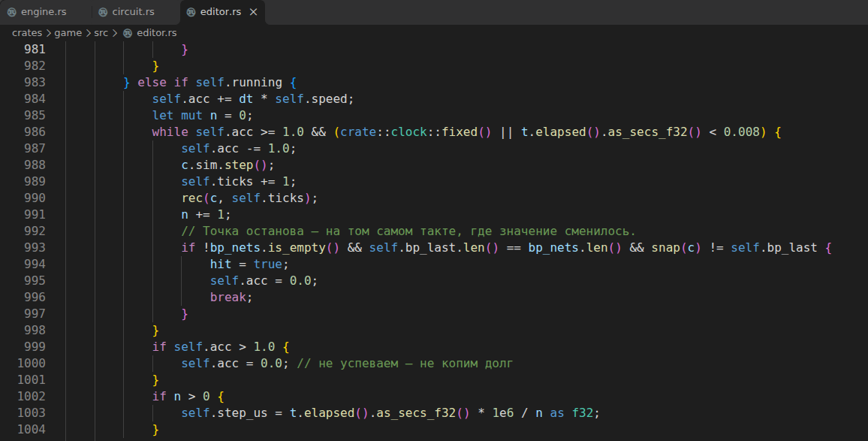Screen dimensions: 868x441
Task: Click line number 981 in the gutter
Action: pos(35,50)
